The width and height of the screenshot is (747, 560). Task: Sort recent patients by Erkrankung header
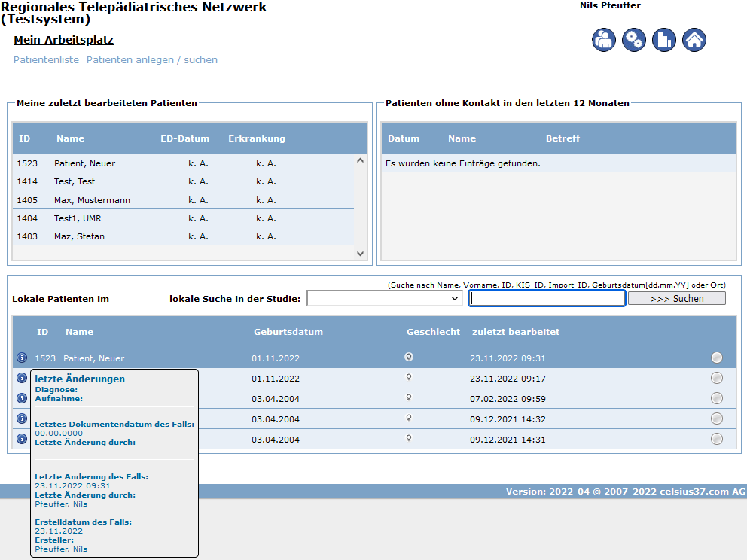click(x=257, y=138)
